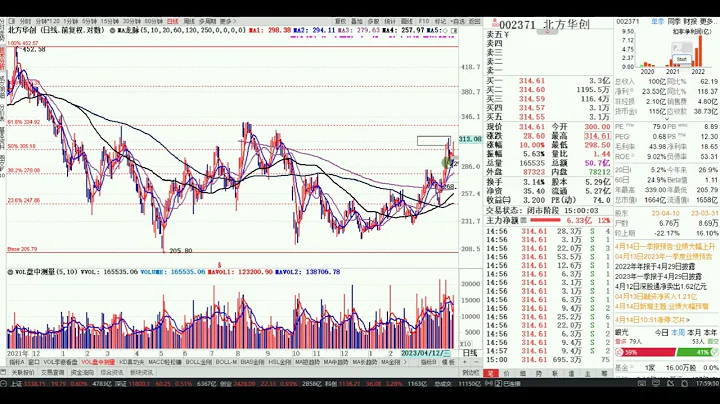Select 本周 in the sentiment section
Image resolution: width=720 pixels, height=404 pixels.
[x=678, y=332]
